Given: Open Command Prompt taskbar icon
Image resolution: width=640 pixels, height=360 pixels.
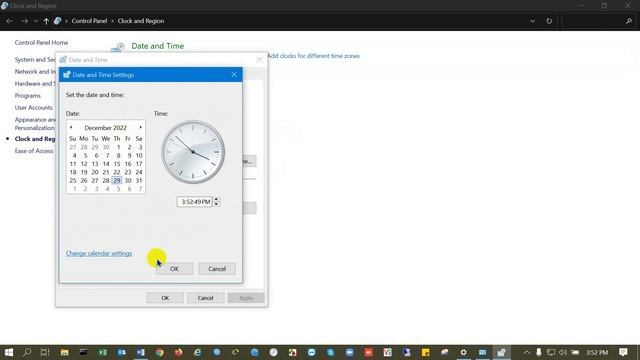Looking at the screenshot, I should [83, 352].
